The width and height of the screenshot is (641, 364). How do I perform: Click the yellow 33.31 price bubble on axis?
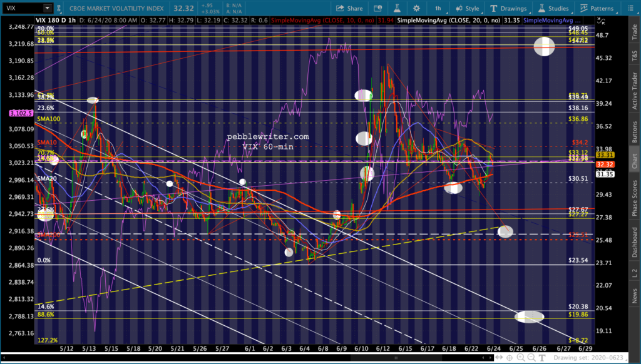(x=605, y=155)
